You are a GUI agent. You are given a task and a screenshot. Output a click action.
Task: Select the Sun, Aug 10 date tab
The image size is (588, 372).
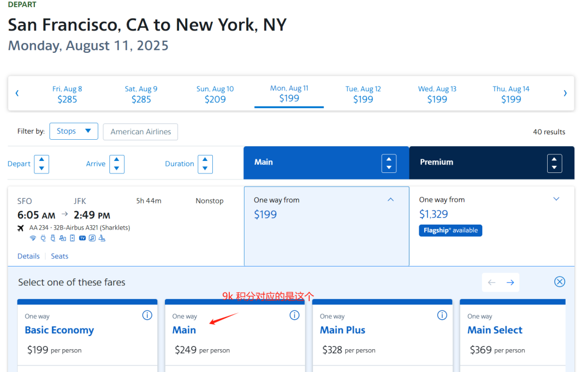point(215,94)
